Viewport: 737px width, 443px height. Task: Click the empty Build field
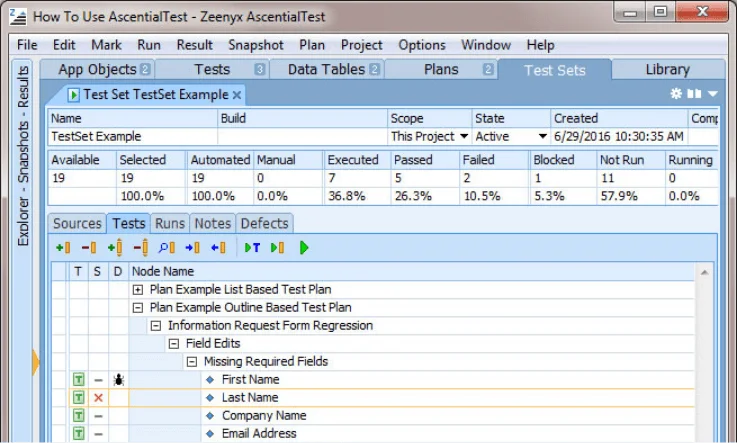tap(303, 136)
